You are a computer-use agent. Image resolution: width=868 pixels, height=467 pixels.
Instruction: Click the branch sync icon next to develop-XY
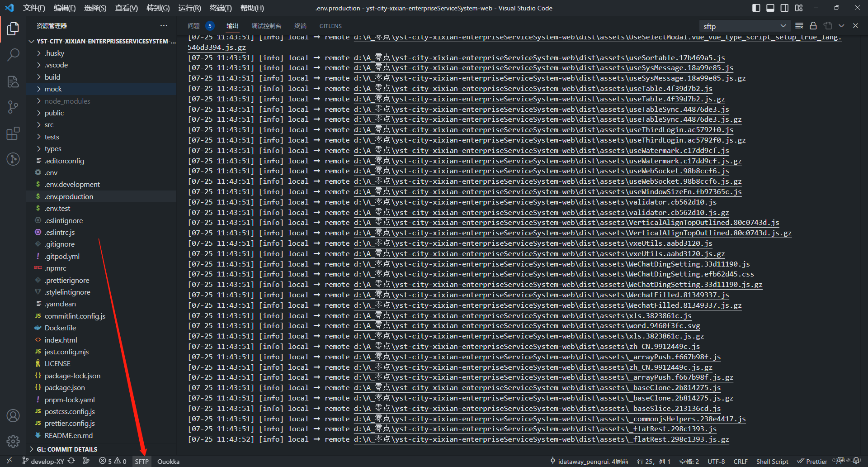point(71,461)
